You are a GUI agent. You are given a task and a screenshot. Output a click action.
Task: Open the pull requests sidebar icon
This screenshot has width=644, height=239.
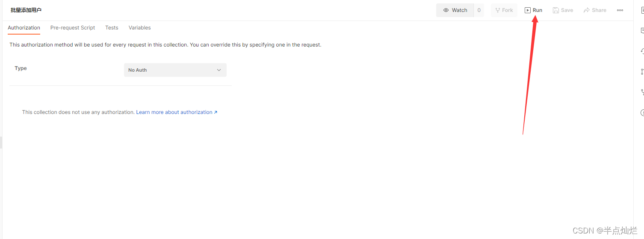coord(642,72)
